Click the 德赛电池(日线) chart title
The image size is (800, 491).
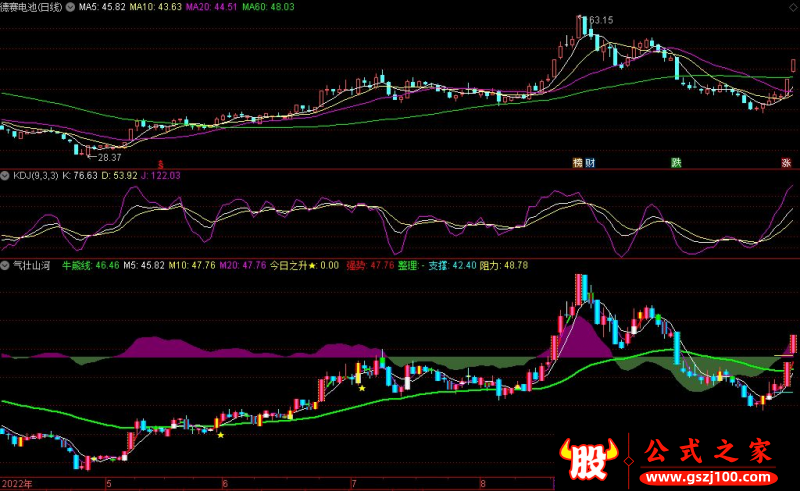pos(31,7)
